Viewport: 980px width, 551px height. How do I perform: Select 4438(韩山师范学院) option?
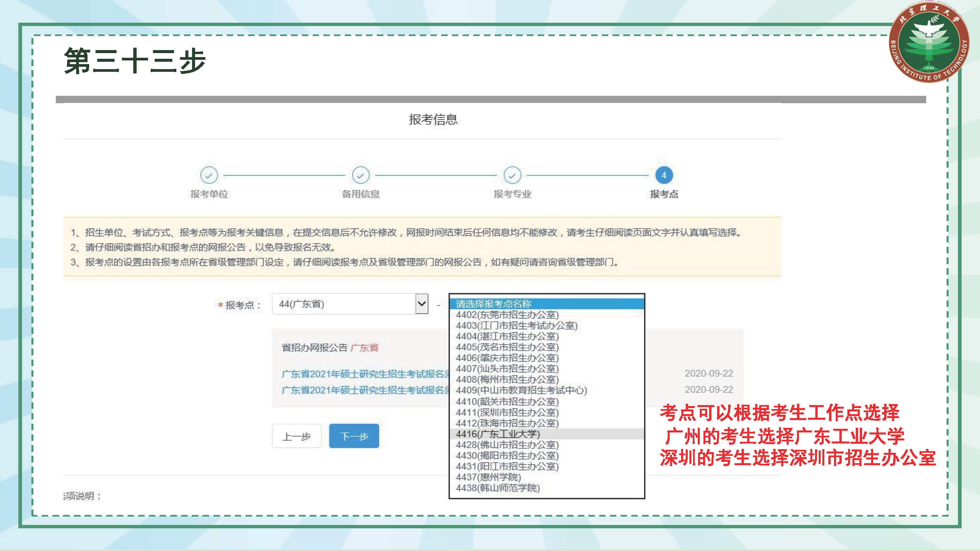pos(498,488)
